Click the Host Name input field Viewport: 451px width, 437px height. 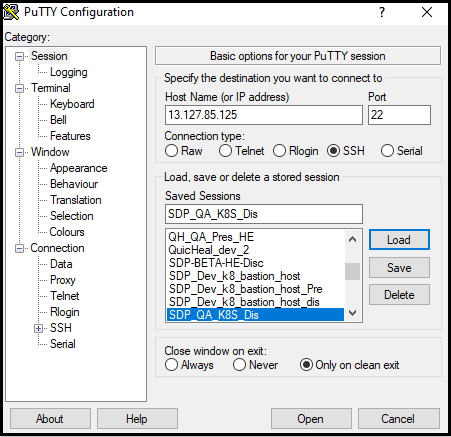coord(264,115)
